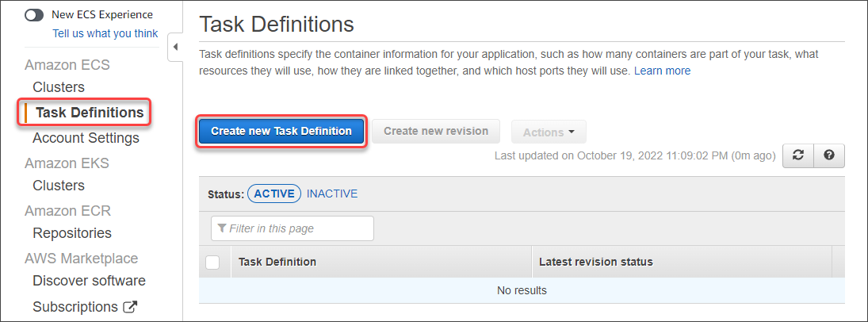
Task: Open Repositories under Amazon ECR
Action: tap(72, 232)
